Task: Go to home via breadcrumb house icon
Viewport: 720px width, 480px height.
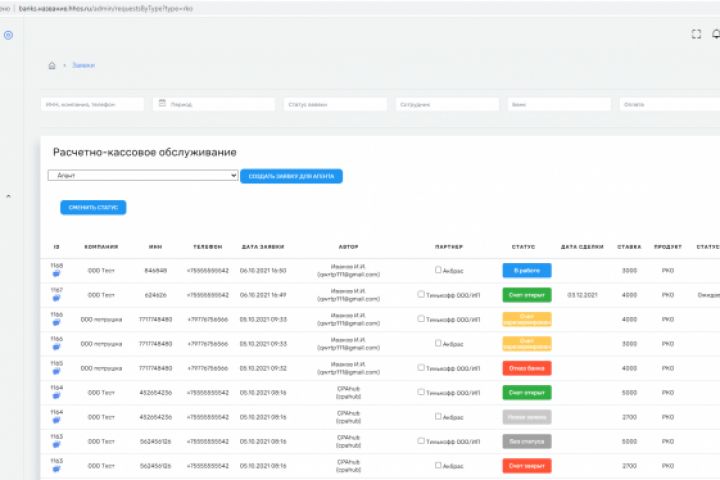Action: point(52,66)
